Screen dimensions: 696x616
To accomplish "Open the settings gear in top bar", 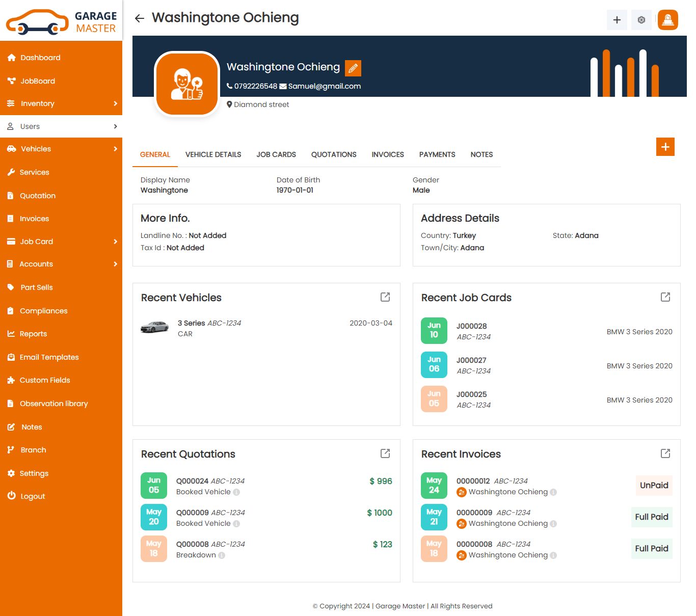I will point(641,20).
